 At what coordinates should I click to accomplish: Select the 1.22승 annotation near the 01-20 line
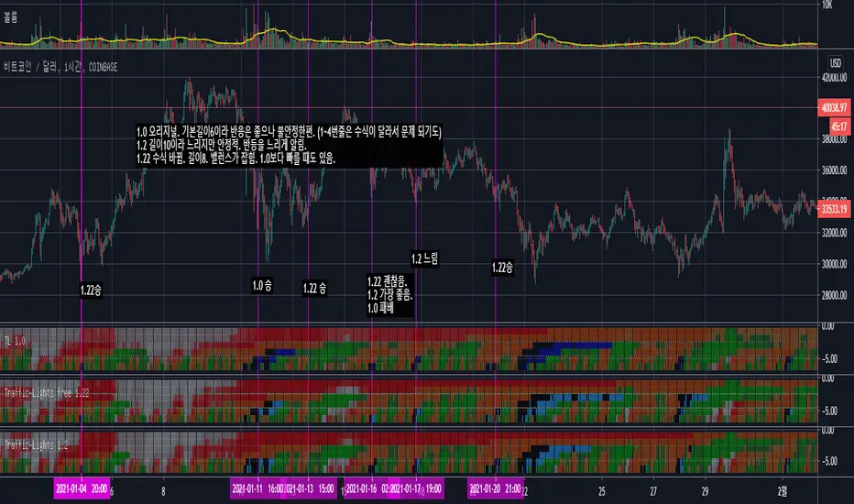pos(502,267)
